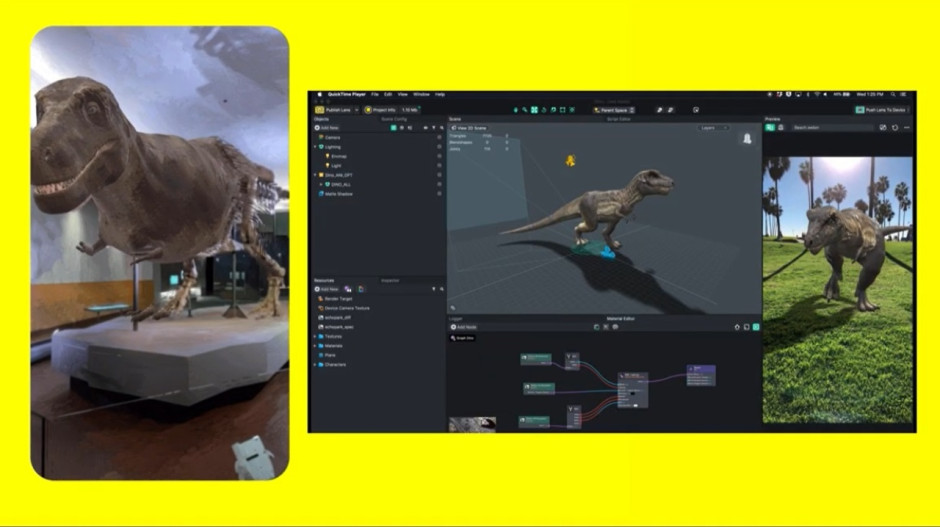Click the purple output node in material graph

tap(701, 375)
